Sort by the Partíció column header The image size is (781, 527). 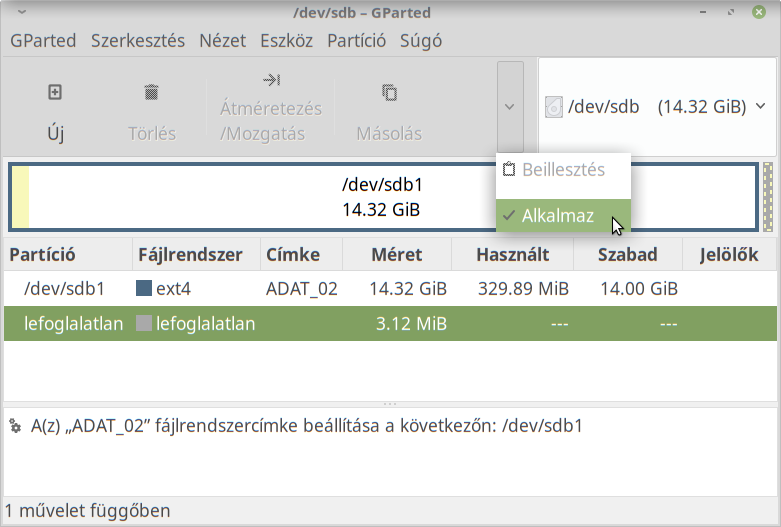68,255
